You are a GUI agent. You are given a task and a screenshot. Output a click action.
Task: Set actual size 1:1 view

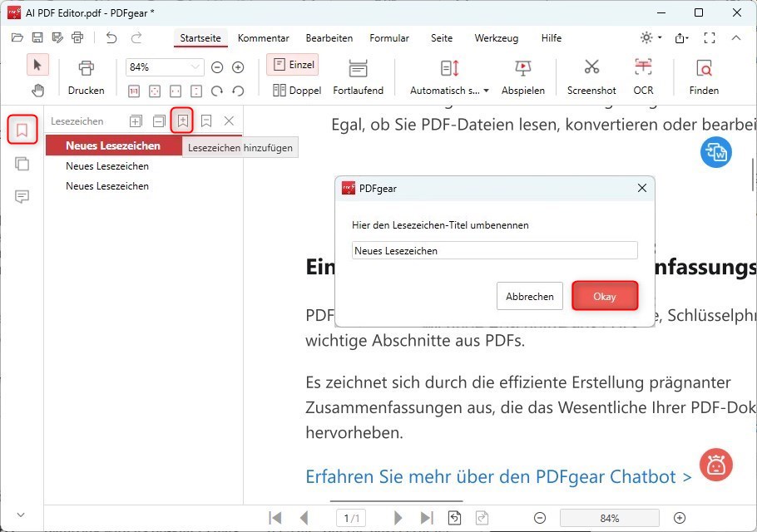pyautogui.click(x=134, y=91)
